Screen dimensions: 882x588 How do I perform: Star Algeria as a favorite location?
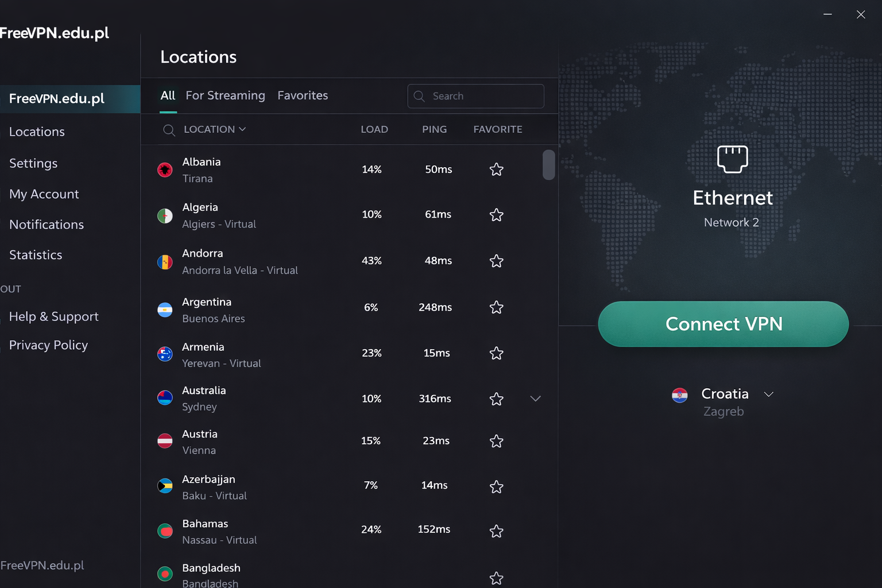pos(496,215)
